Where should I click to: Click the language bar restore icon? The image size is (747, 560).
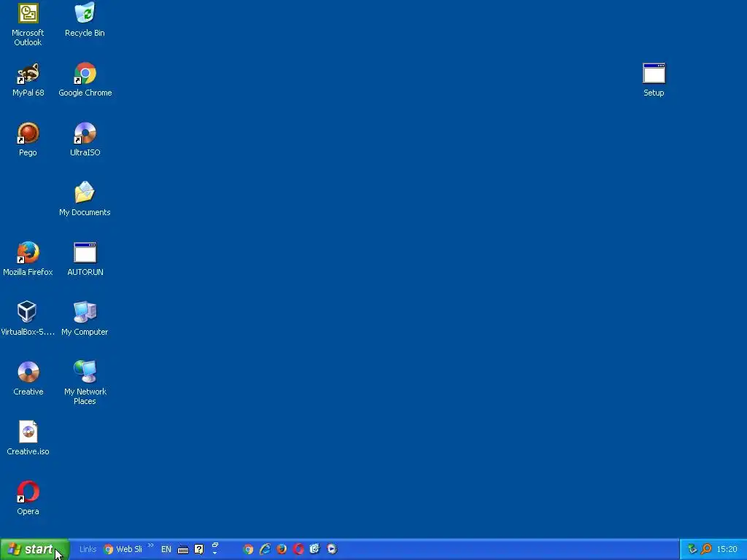[215, 545]
